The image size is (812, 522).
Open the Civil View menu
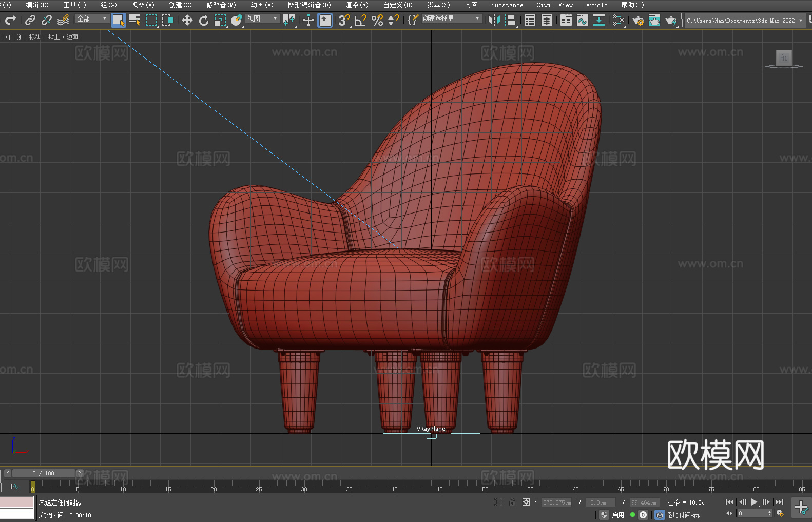554,5
